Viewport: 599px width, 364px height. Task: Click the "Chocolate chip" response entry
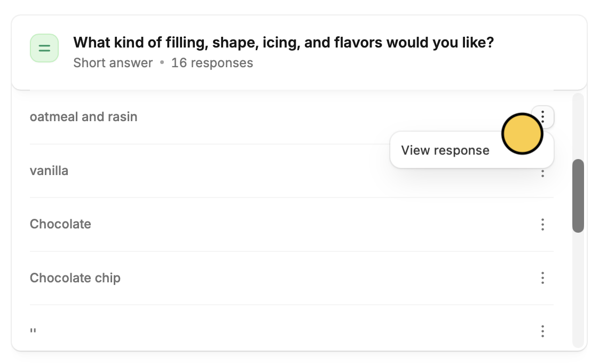pyautogui.click(x=75, y=278)
